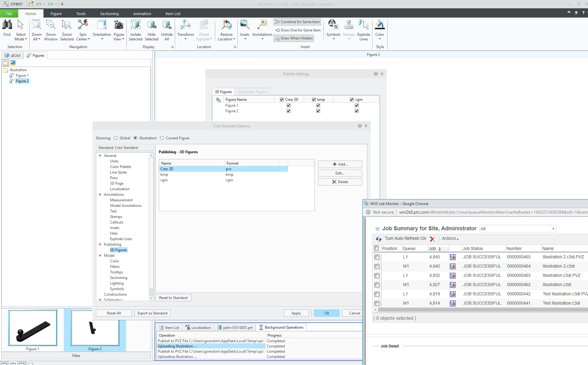The width and height of the screenshot is (588, 365).
Task: Open the Orientation tool
Action: [101, 25]
